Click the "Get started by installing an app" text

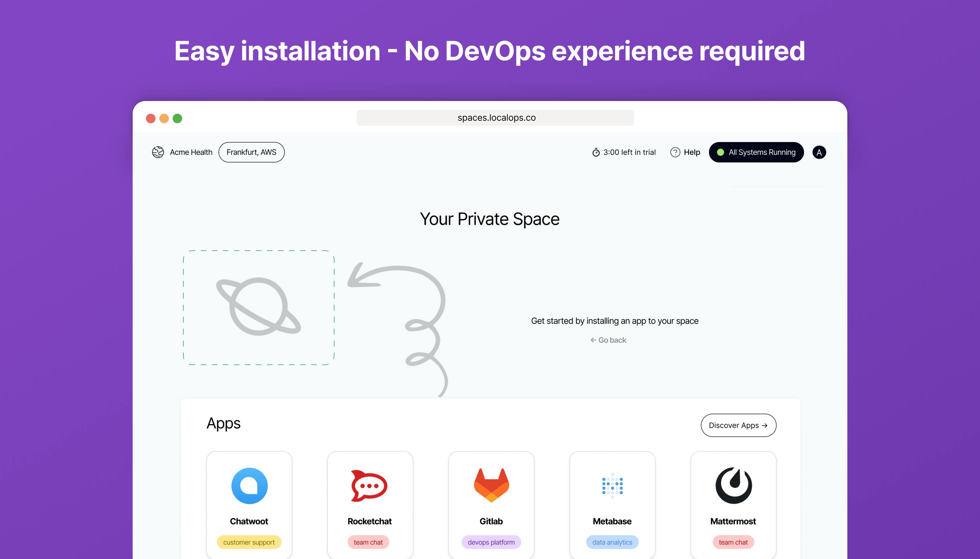pyautogui.click(x=615, y=321)
